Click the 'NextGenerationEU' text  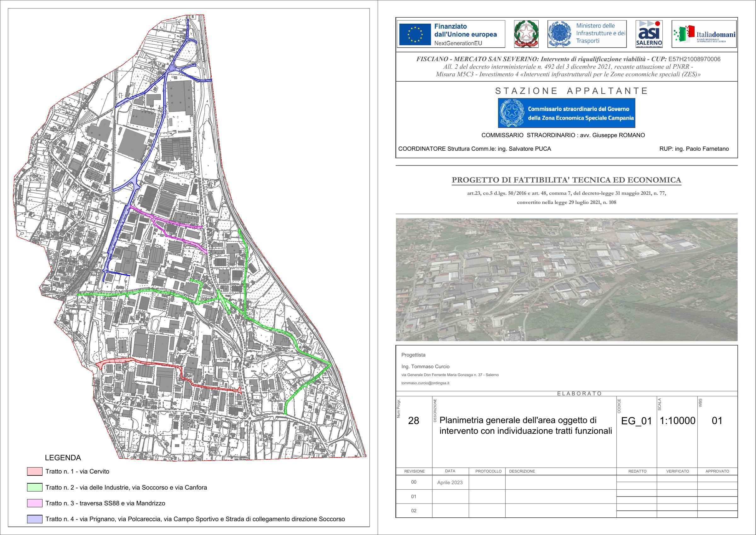pyautogui.click(x=458, y=43)
